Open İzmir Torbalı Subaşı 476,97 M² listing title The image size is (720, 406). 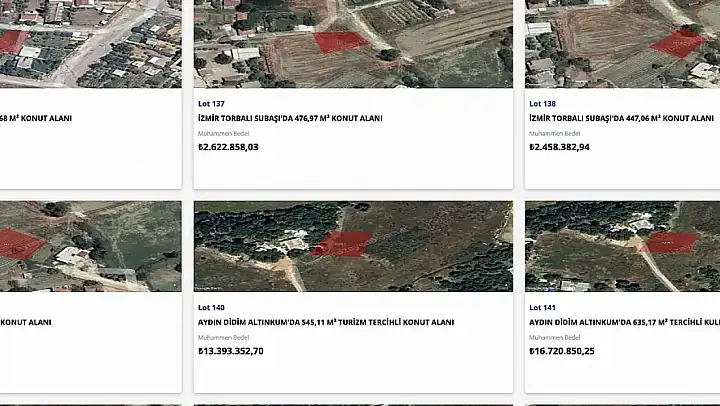coord(290,118)
